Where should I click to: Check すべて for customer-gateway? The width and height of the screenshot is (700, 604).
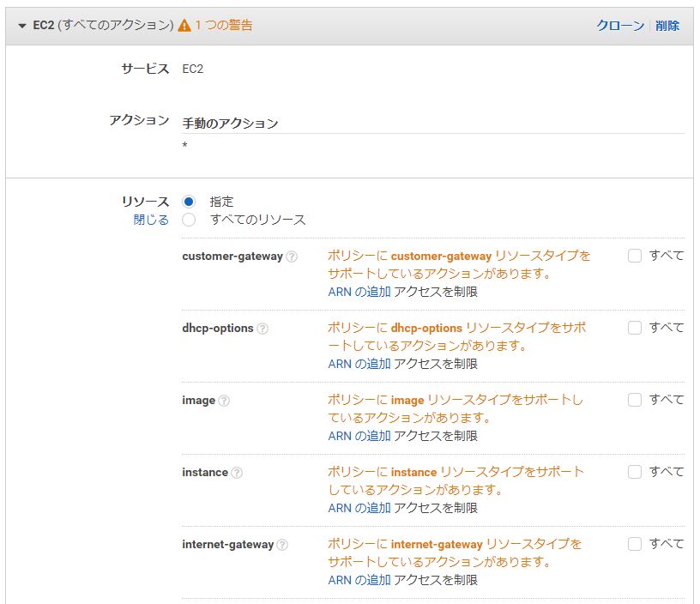point(635,256)
